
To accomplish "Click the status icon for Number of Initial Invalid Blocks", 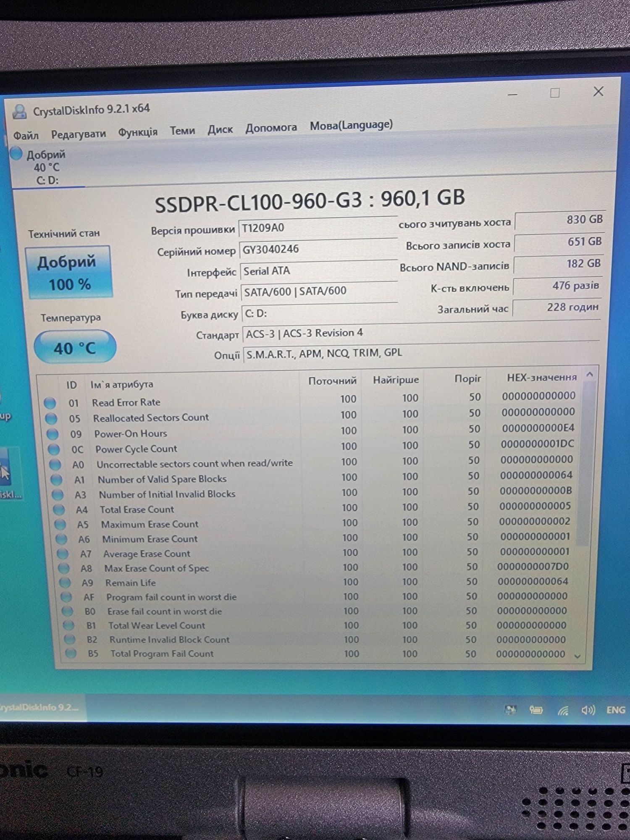I will pos(58,495).
